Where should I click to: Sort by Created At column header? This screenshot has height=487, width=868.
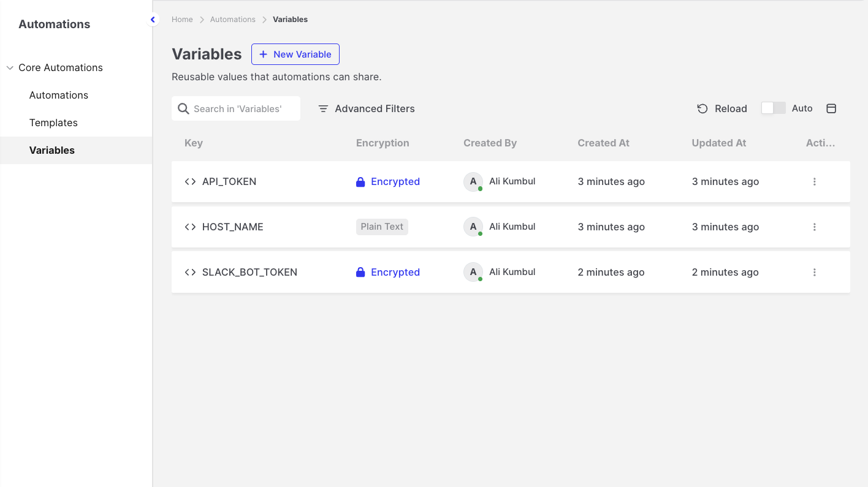[x=603, y=143]
